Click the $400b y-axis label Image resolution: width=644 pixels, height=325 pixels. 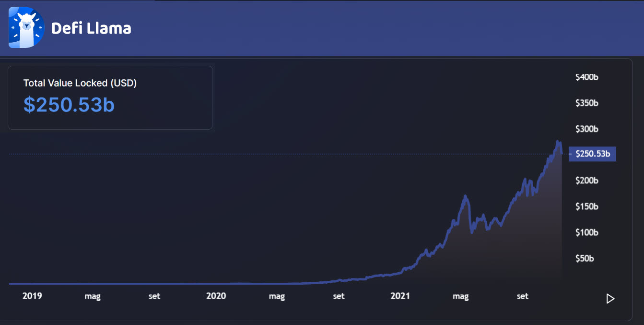[x=587, y=77]
